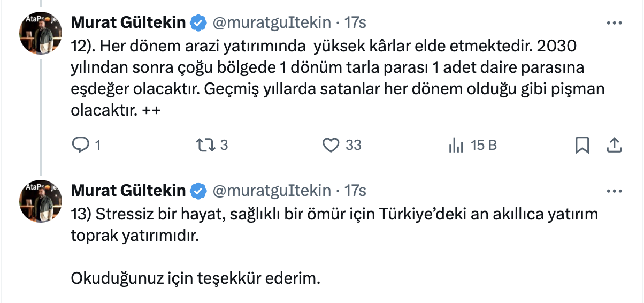This screenshot has width=644, height=303.
Task: Open more options on the second tweet
Action: 613,191
